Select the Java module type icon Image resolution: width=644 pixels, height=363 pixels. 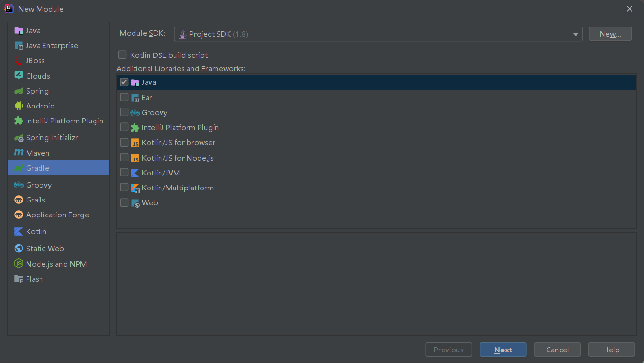(x=19, y=31)
